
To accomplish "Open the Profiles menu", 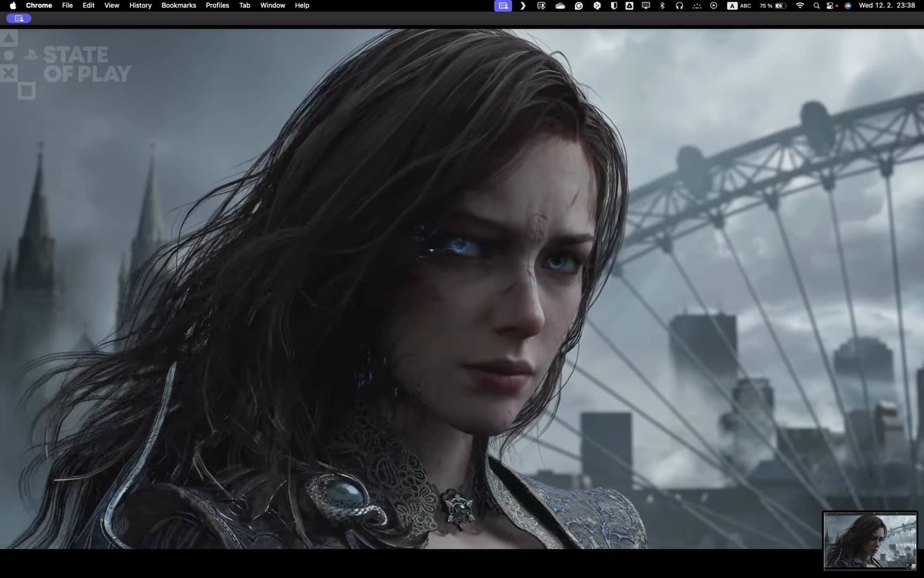I will click(x=218, y=5).
